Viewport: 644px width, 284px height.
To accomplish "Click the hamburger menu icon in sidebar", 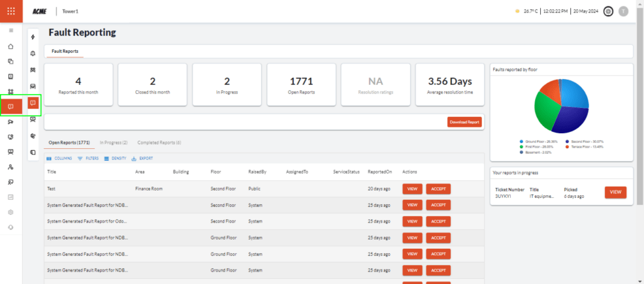I will [11, 30].
